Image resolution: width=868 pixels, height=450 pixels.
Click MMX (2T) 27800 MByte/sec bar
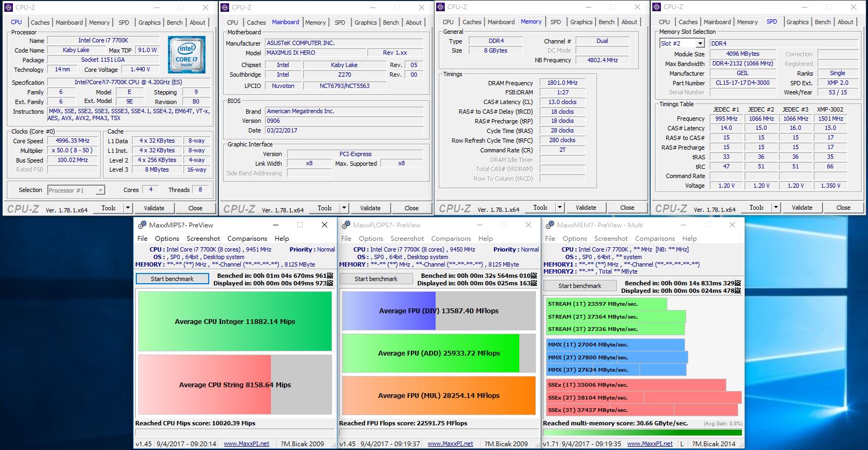pos(617,357)
